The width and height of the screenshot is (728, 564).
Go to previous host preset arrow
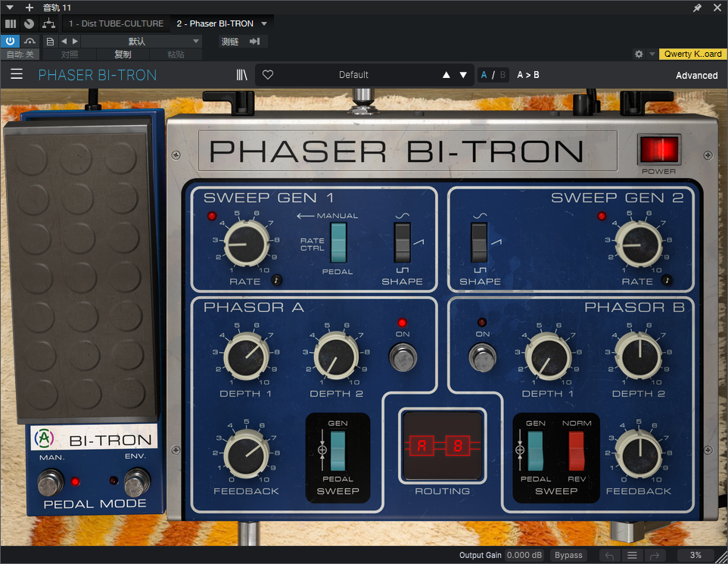(64, 42)
